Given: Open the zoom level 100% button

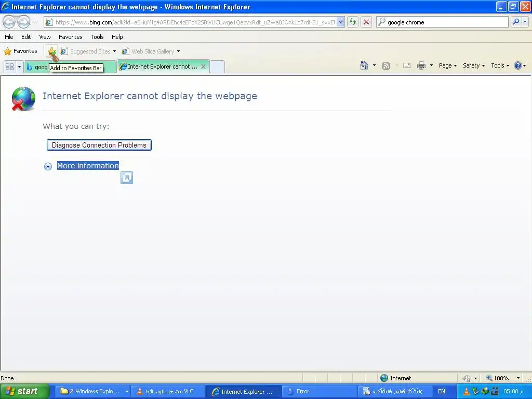Looking at the screenshot, I should click(x=497, y=378).
